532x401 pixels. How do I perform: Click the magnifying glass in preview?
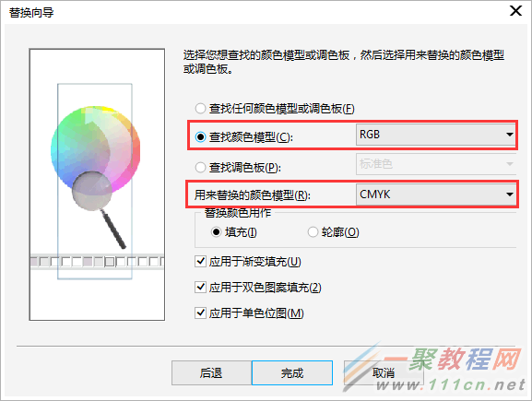(99, 208)
